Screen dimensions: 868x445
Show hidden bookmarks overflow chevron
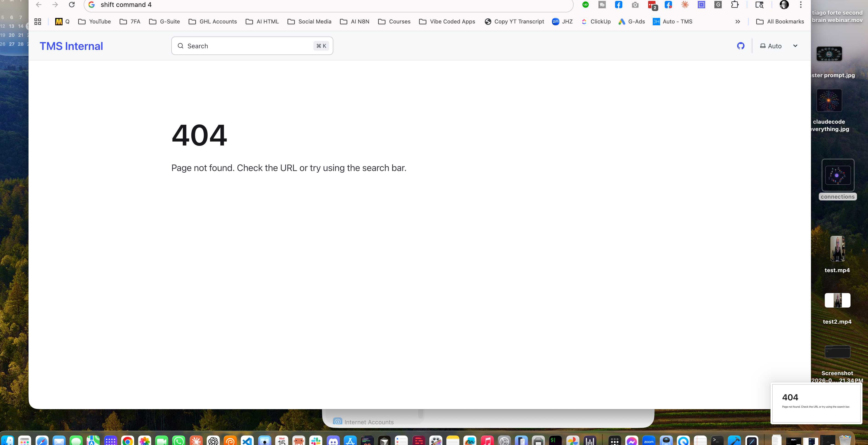pyautogui.click(x=738, y=22)
